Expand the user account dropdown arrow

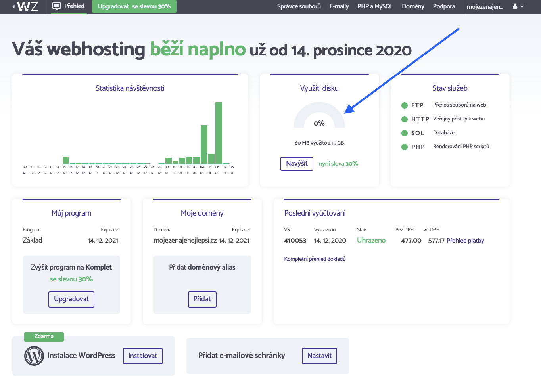(522, 7)
